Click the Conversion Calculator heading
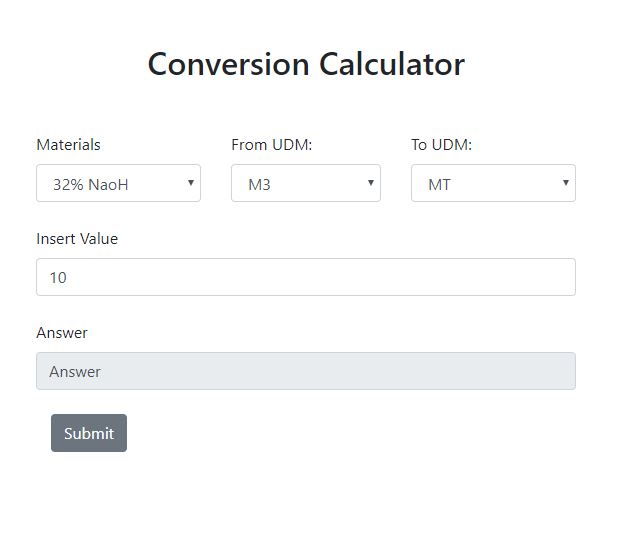Image resolution: width=628 pixels, height=537 pixels. click(x=306, y=64)
